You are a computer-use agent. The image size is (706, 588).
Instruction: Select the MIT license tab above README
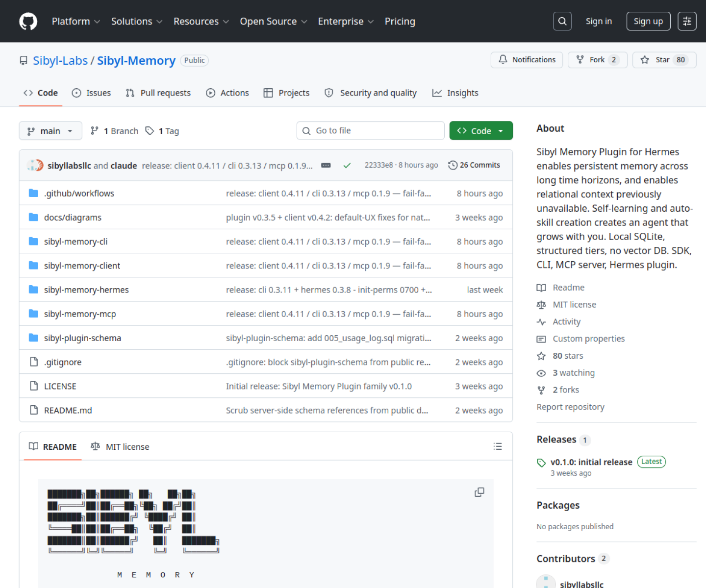tap(120, 446)
